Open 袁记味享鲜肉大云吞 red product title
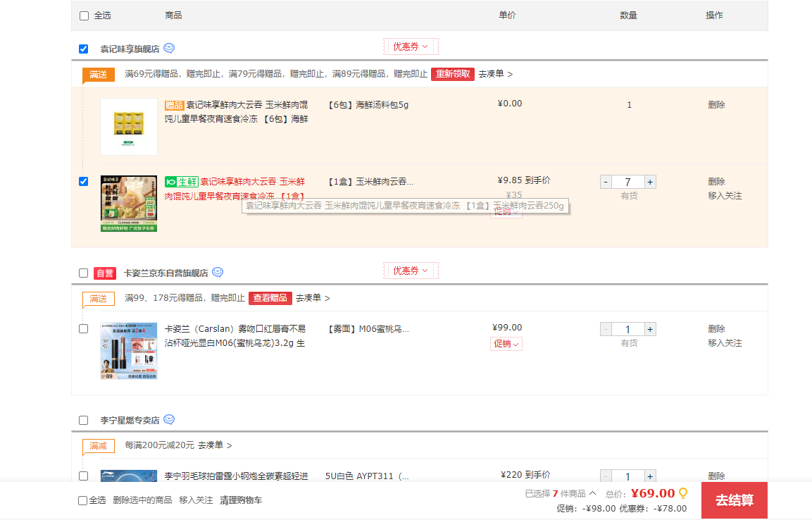 pyautogui.click(x=235, y=189)
